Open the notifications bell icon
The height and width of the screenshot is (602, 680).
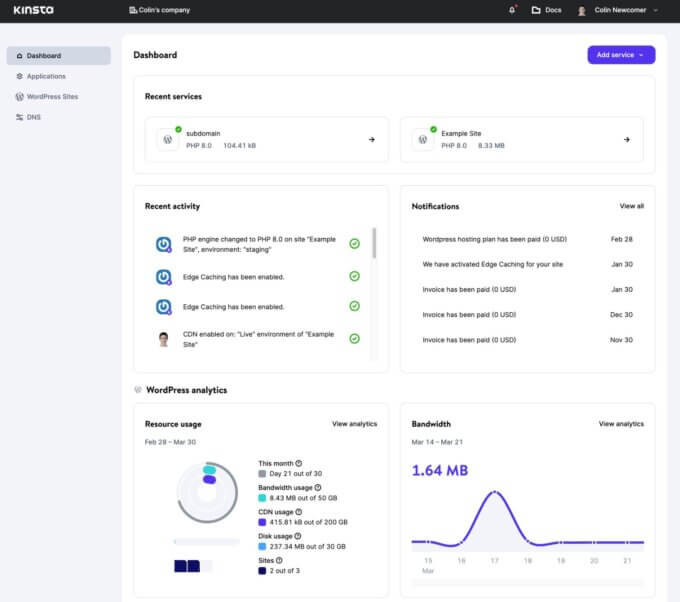click(512, 10)
